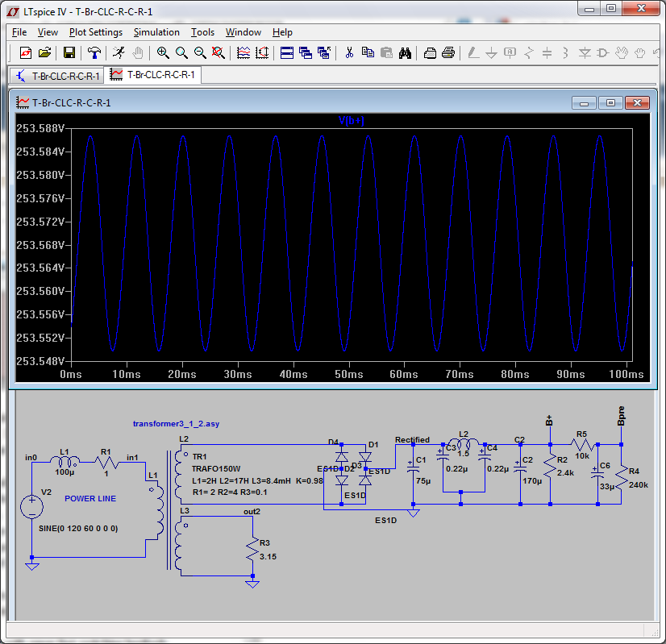The height and width of the screenshot is (644, 666).
Task: Open the Simulation menu
Action: (156, 32)
